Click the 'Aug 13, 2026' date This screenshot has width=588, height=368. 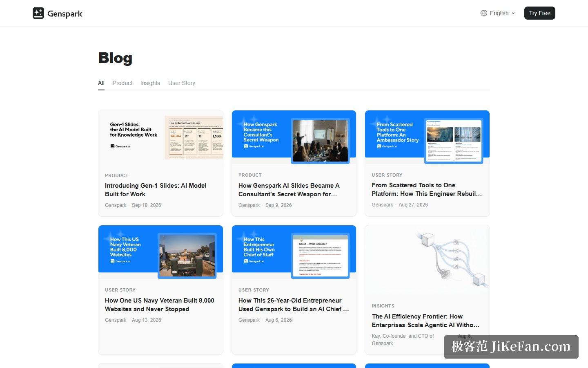(x=146, y=320)
